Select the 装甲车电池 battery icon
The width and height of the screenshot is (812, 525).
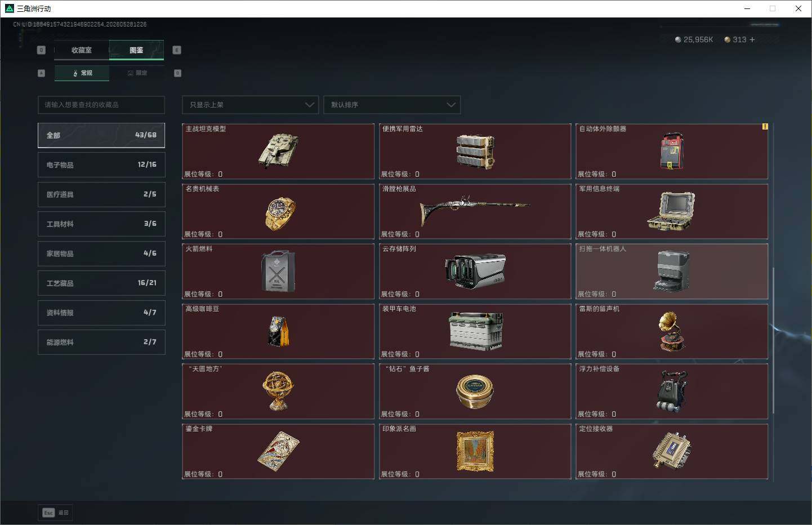coord(476,331)
